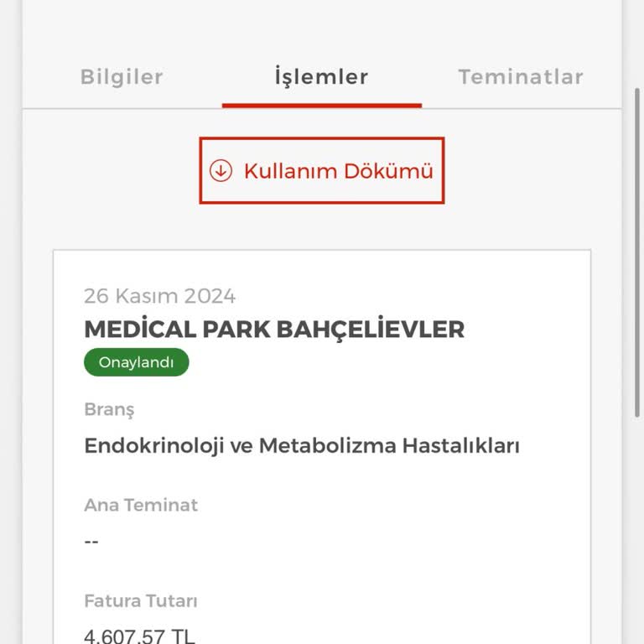Tap the green Onaylandı status badge
Image resolution: width=644 pixels, height=644 pixels.
(x=137, y=362)
